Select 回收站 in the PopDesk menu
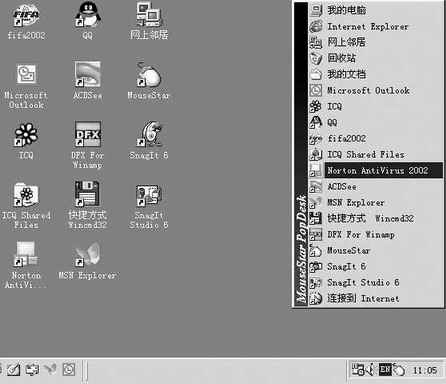This screenshot has width=446, height=384. pos(376,58)
